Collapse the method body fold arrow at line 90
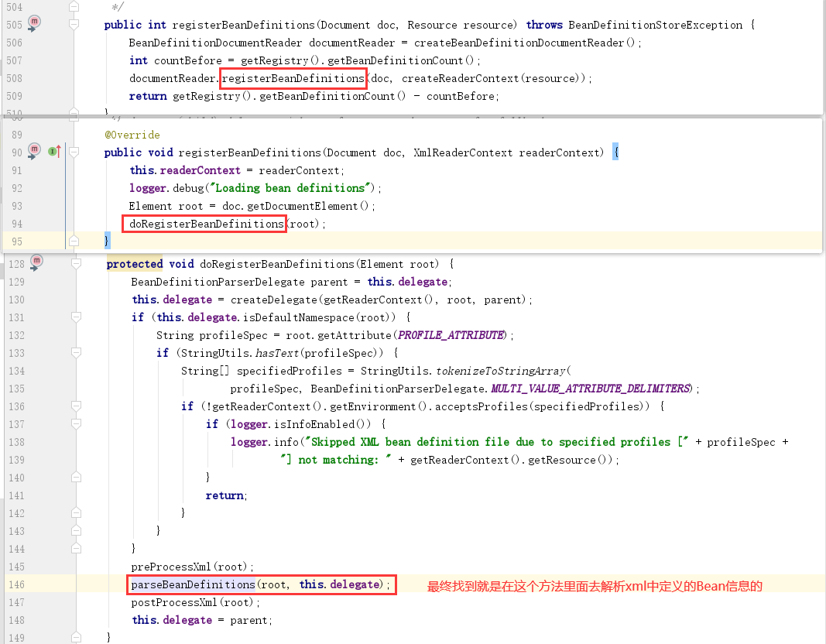This screenshot has width=826, height=644. point(74,152)
